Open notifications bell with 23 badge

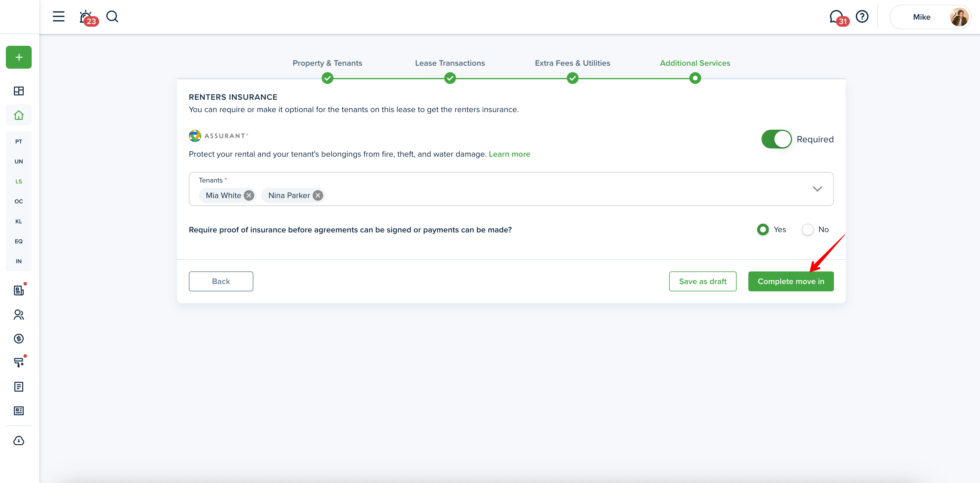click(x=87, y=17)
